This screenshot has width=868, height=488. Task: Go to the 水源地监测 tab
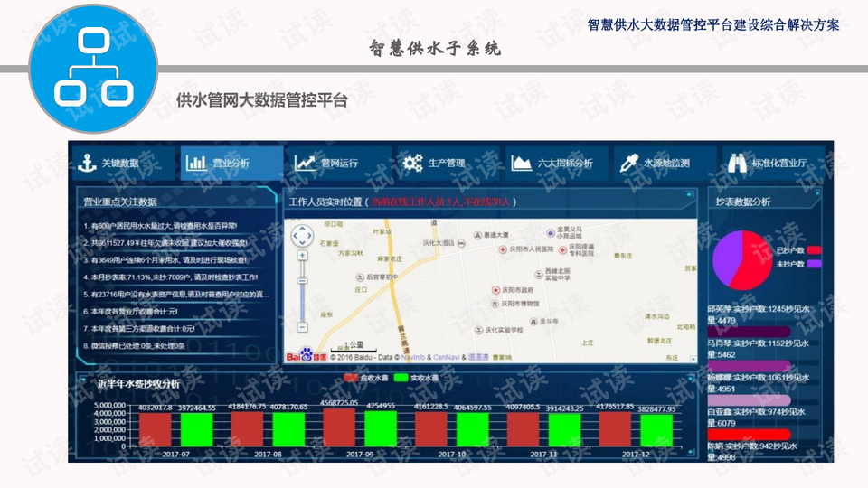coord(665,163)
